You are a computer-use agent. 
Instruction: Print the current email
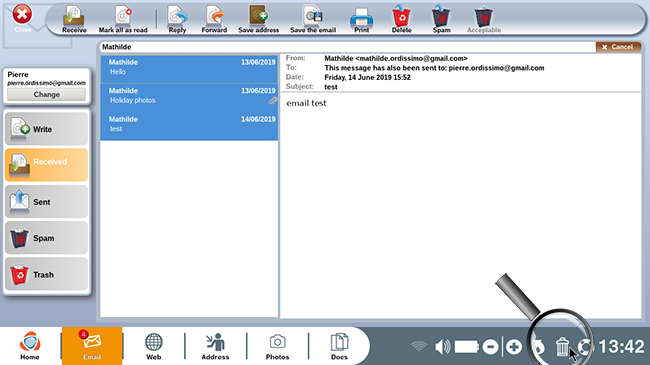point(361,19)
